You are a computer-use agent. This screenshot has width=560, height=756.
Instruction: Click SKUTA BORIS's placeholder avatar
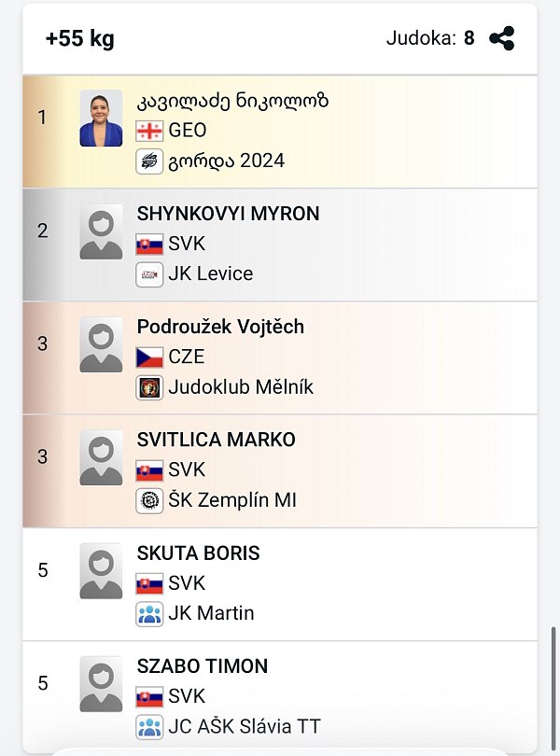101,571
